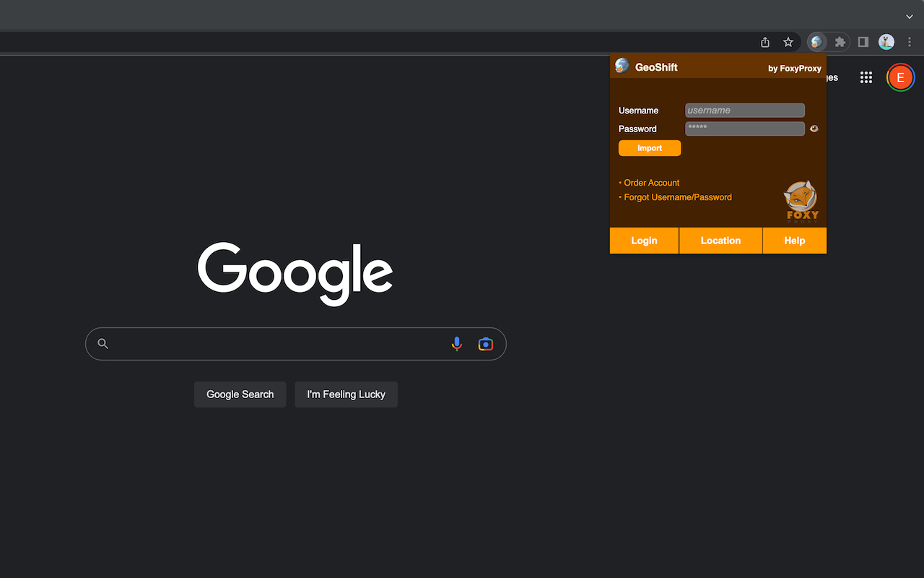Open the Extensions puzzle piece menu
This screenshot has width=924, height=578.
840,42
